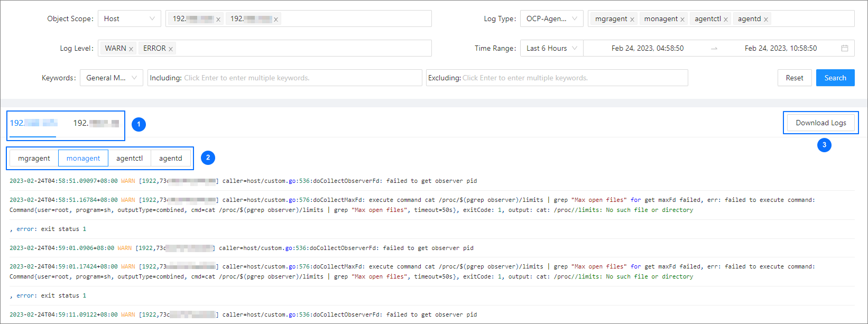
Task: Select the mgragent log tab
Action: (34, 158)
